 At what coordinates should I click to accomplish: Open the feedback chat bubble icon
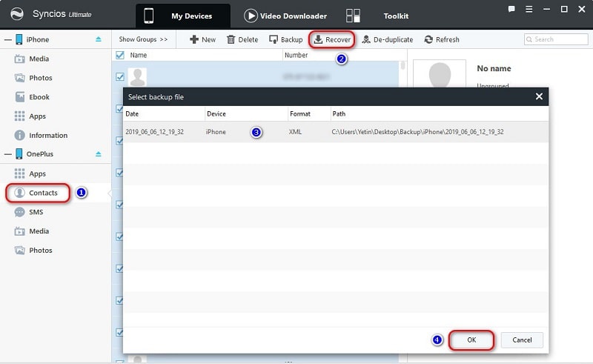point(511,9)
